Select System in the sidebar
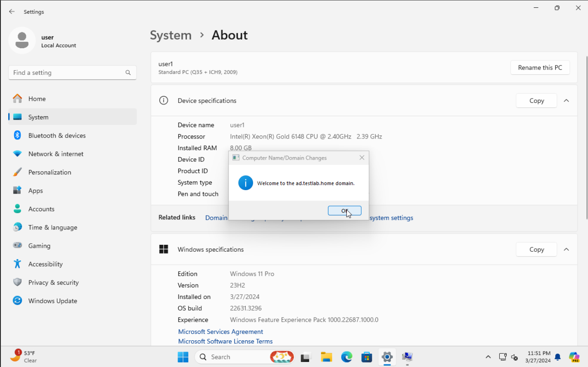 point(72,117)
